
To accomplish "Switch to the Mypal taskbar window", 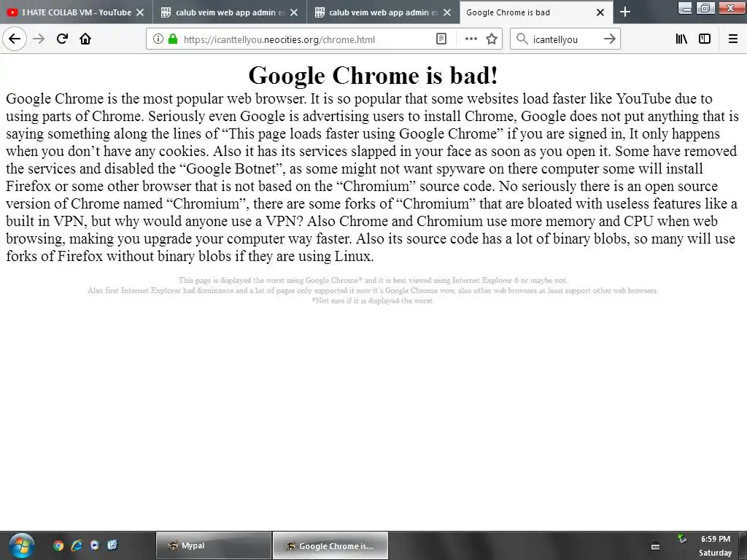I will coord(214,545).
